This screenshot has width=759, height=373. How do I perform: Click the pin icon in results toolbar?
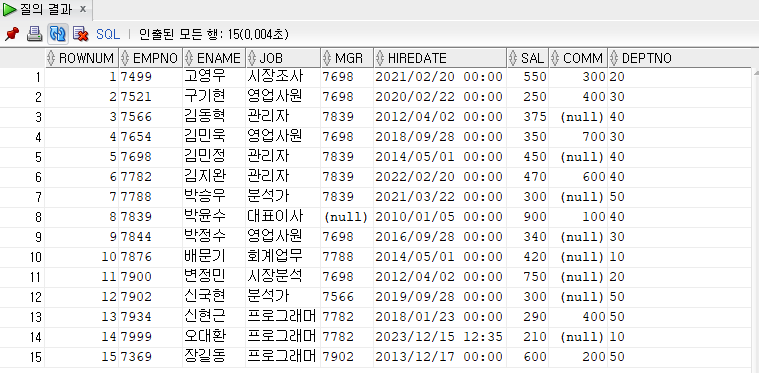point(11,34)
